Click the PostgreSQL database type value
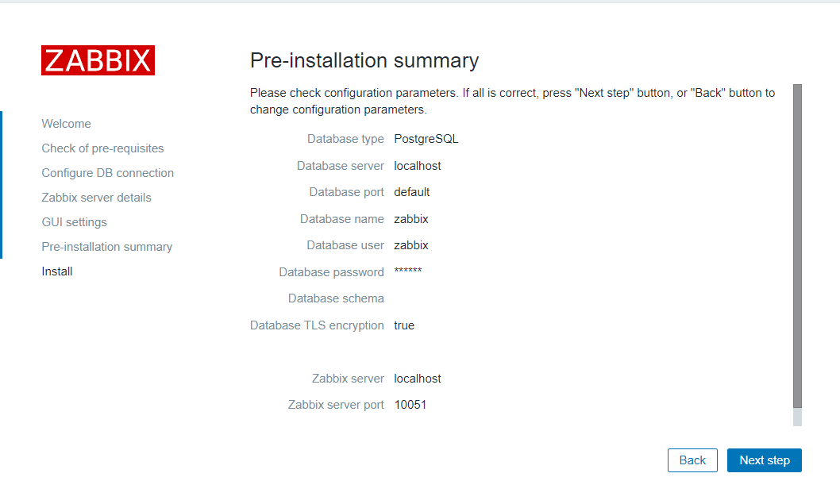The height and width of the screenshot is (504, 840). pyautogui.click(x=426, y=139)
